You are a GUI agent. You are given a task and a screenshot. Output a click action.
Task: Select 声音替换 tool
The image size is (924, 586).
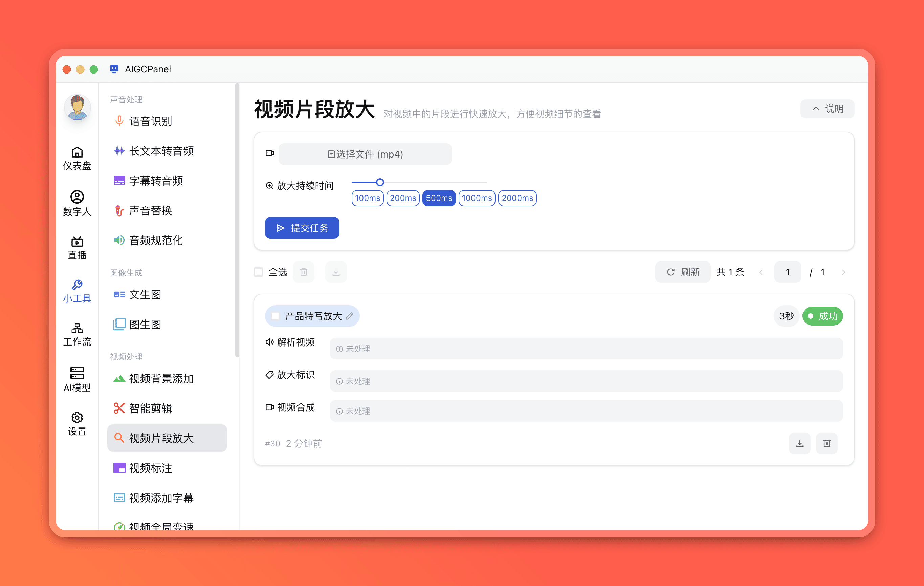[167, 210]
